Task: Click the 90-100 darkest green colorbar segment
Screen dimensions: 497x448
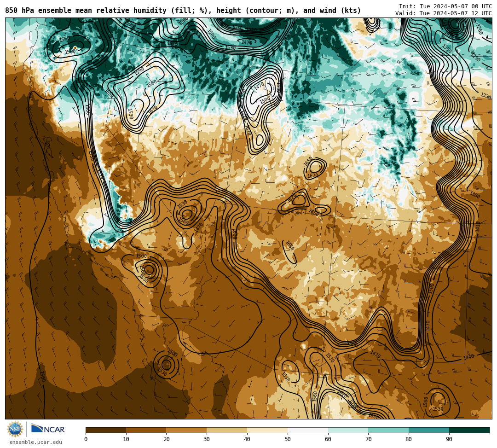Action: [469, 430]
